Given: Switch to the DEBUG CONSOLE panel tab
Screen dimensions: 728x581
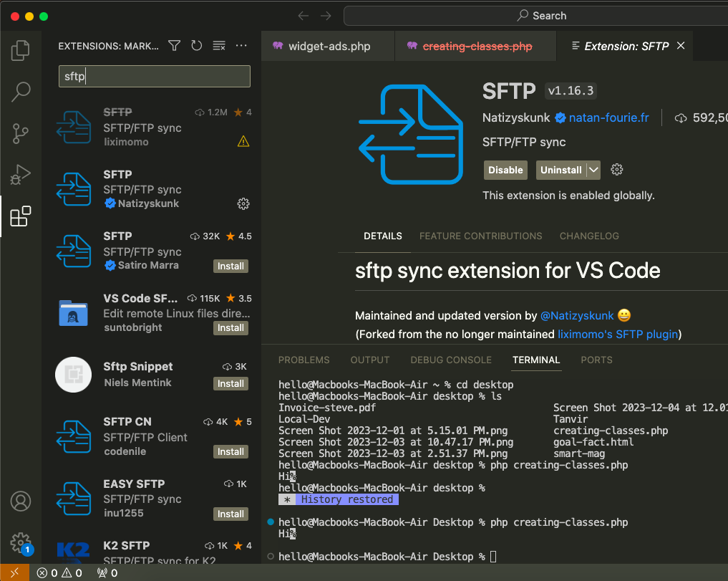Looking at the screenshot, I should (x=451, y=360).
